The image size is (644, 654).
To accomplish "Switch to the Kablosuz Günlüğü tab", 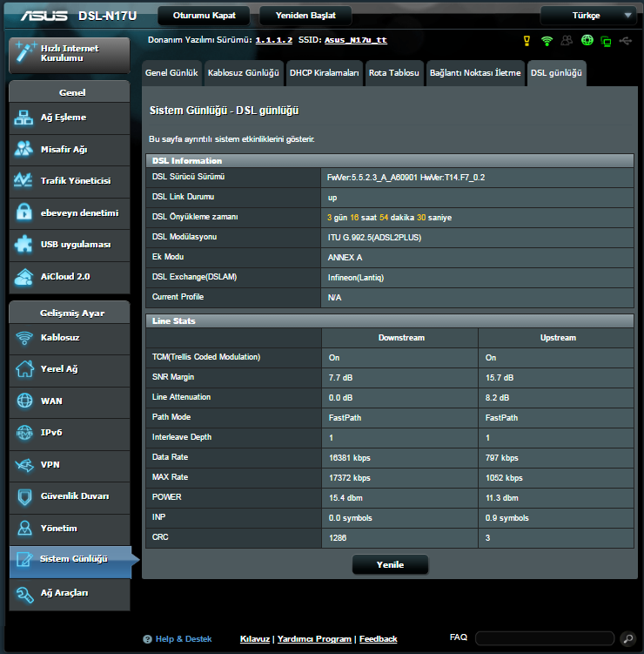I will [244, 73].
